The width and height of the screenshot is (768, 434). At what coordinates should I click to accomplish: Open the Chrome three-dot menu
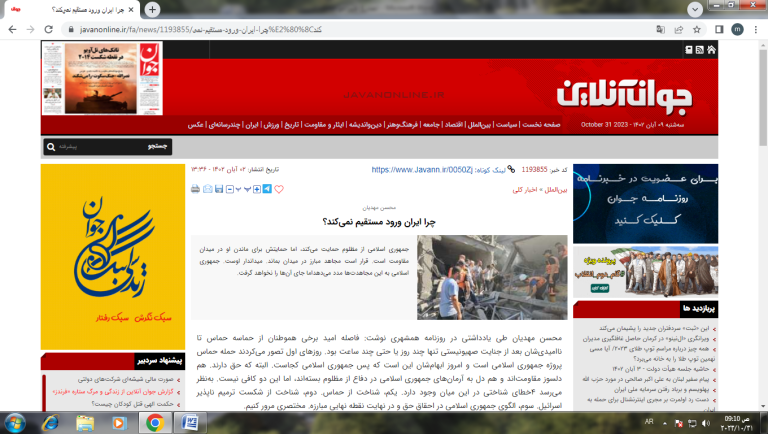coord(755,29)
